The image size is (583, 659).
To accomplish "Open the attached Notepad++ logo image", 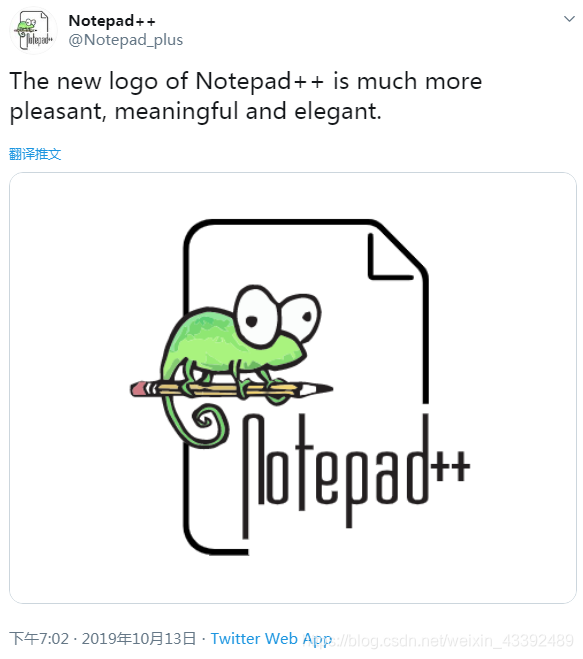I will (293, 387).
